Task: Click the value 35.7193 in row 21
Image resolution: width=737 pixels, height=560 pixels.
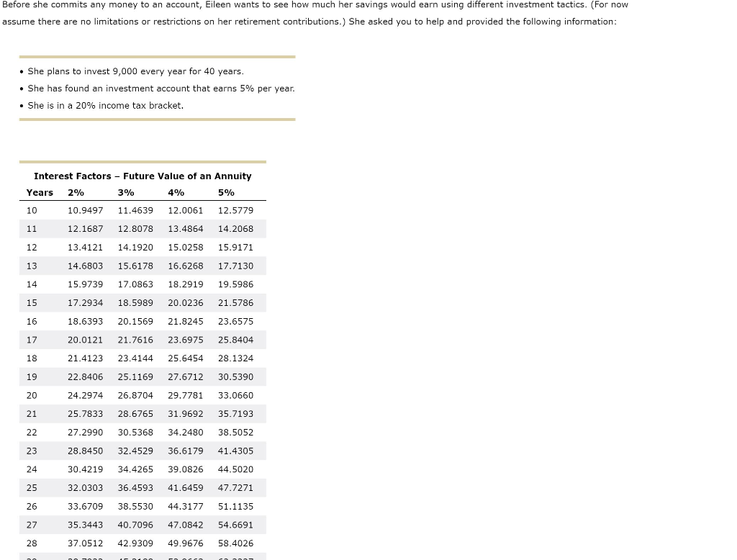Action: 235,414
